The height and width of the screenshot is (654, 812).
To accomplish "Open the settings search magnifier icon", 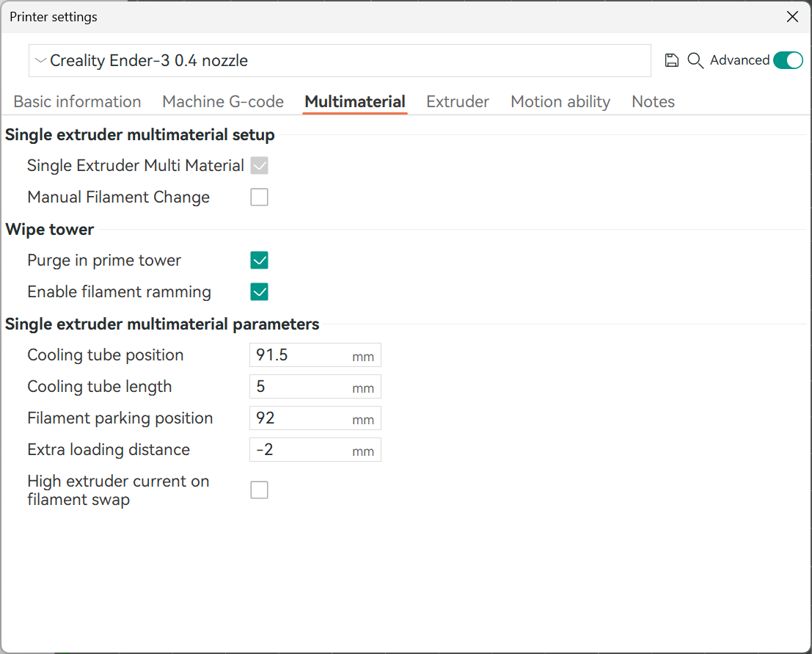I will point(695,61).
